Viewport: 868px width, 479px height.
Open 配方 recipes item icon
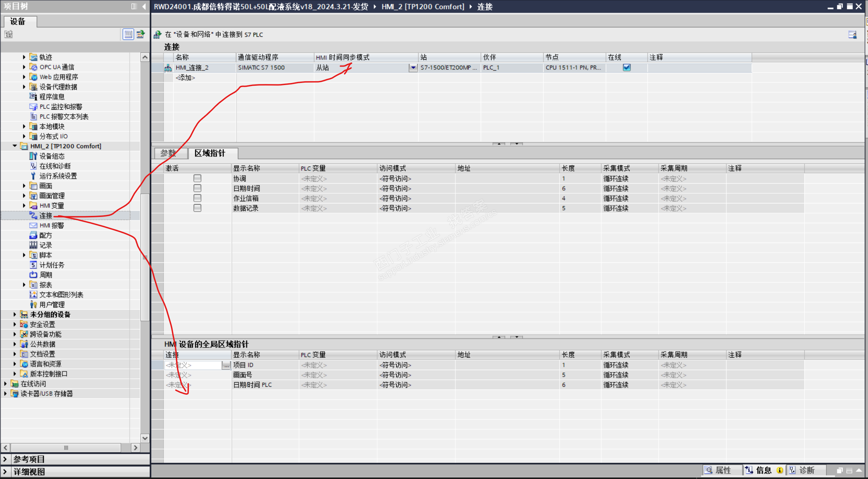[x=33, y=235]
